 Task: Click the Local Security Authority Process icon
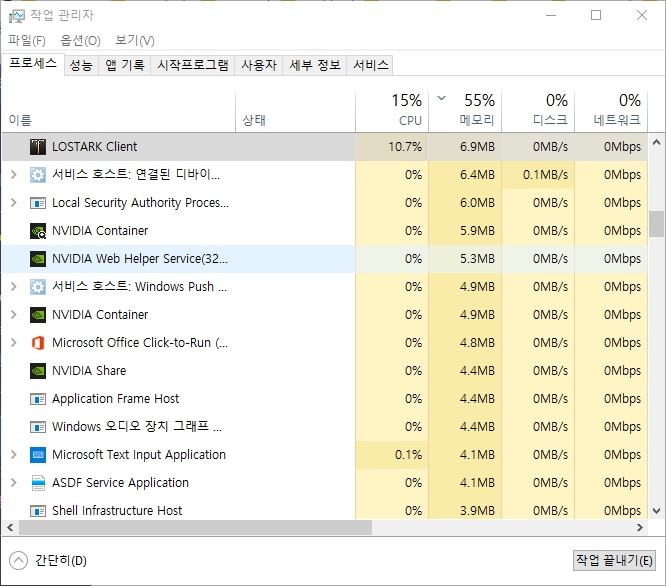click(x=38, y=203)
